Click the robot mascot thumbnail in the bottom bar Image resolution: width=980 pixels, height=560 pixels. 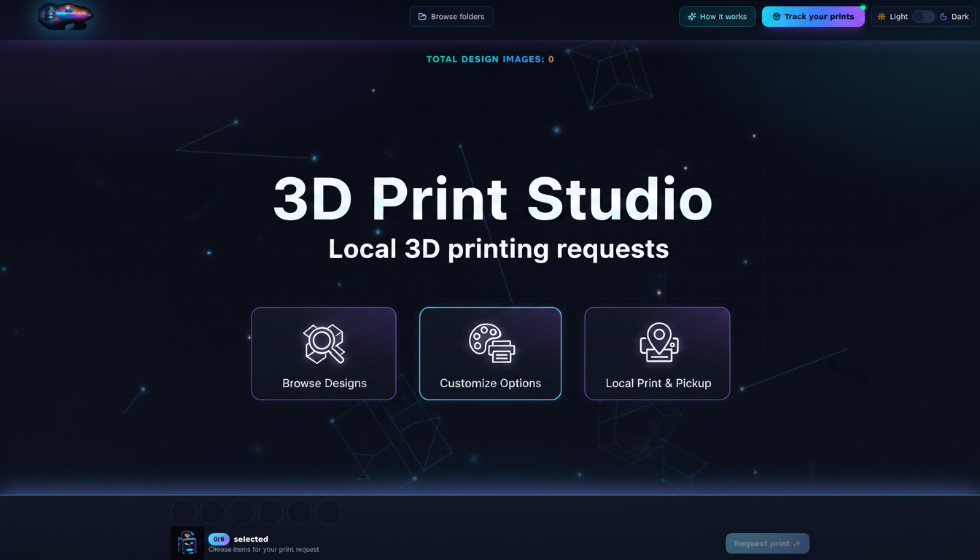click(x=187, y=543)
